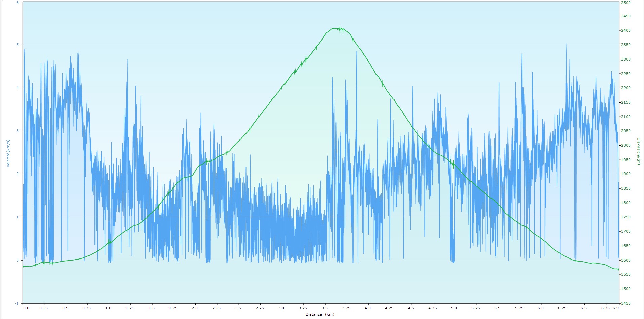
Task: Select the -1 speed axis label
Action: [x=17, y=303]
